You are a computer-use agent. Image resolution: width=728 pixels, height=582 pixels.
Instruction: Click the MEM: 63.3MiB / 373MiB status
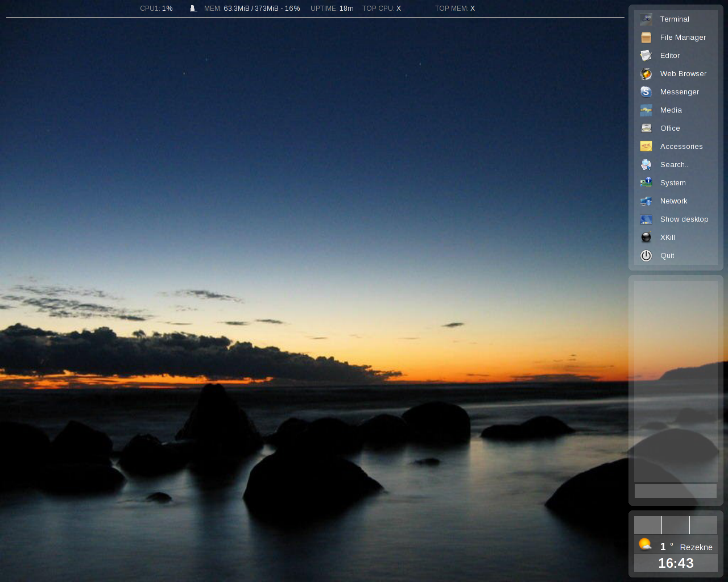point(252,9)
